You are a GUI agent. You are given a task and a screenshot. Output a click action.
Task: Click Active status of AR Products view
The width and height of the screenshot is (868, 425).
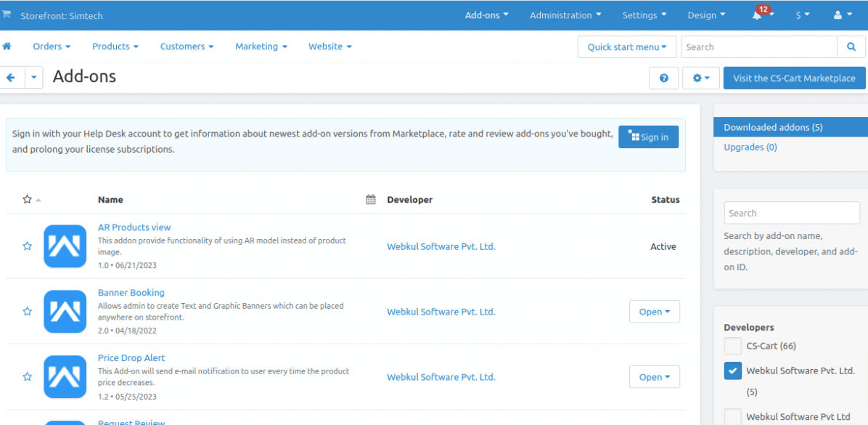coord(663,246)
